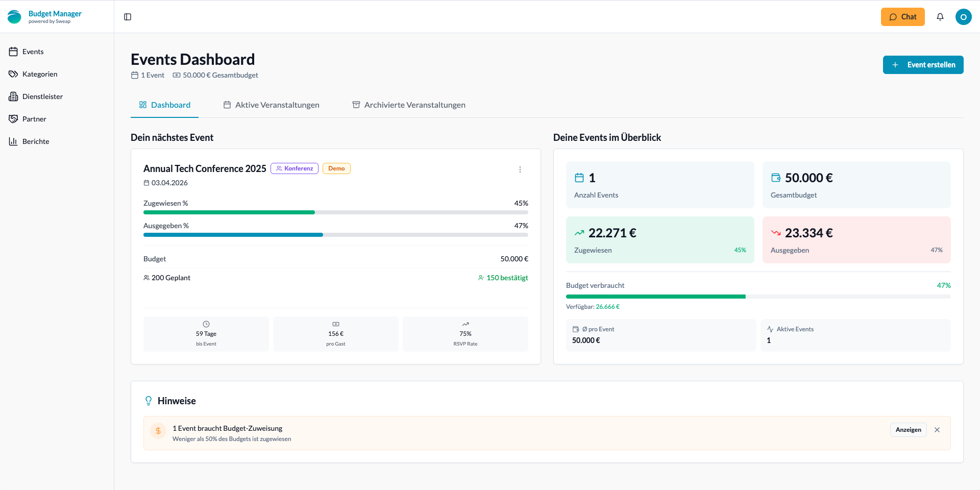This screenshot has height=490, width=980.
Task: Toggle the sidebar collapse icon
Action: point(128,17)
